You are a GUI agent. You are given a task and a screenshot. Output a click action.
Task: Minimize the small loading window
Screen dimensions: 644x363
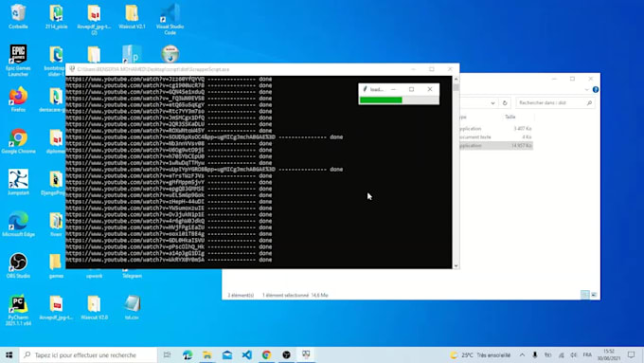393,89
